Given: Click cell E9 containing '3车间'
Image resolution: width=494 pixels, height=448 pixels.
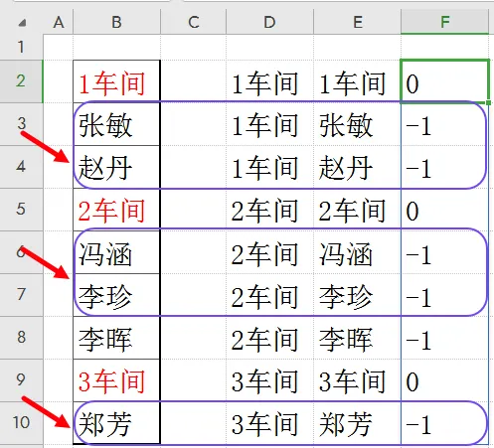Looking at the screenshot, I should click(357, 380).
